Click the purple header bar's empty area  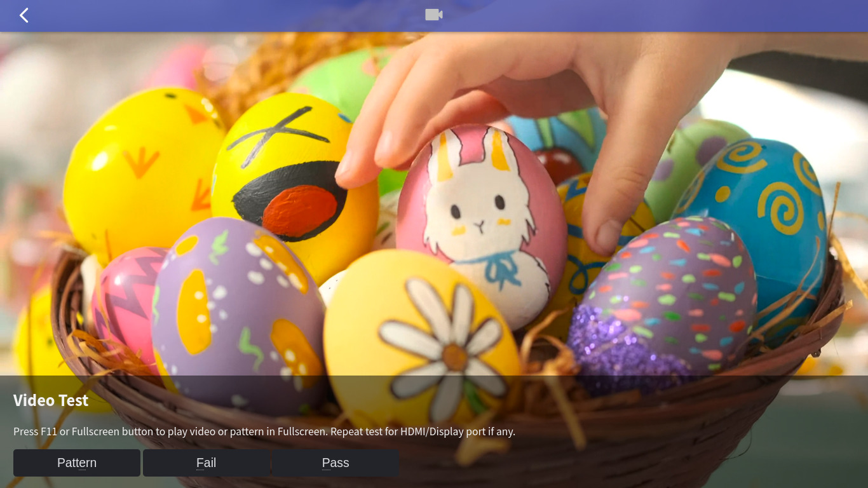coord(635,15)
